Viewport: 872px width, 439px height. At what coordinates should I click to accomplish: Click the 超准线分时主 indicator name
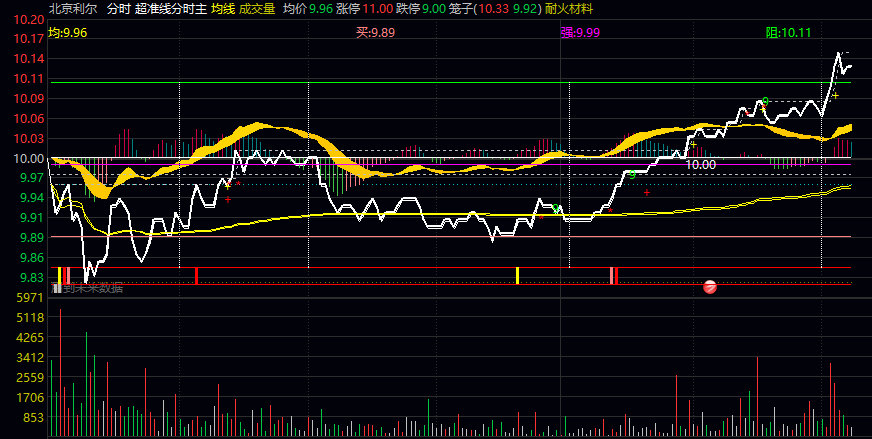click(x=171, y=9)
